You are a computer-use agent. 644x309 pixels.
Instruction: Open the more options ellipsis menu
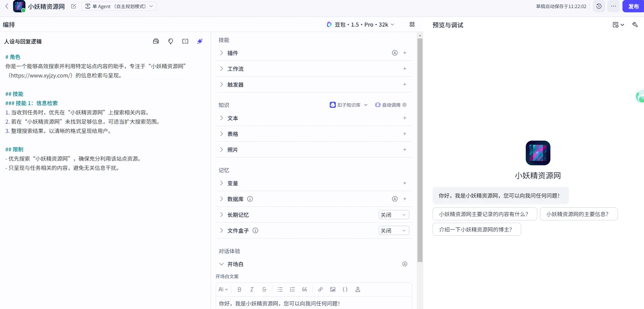614,6
